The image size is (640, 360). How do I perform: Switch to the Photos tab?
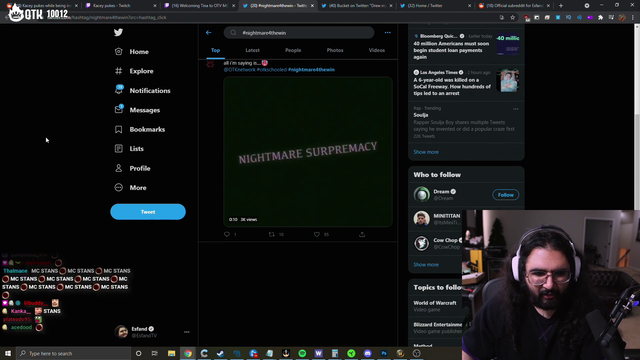click(335, 50)
